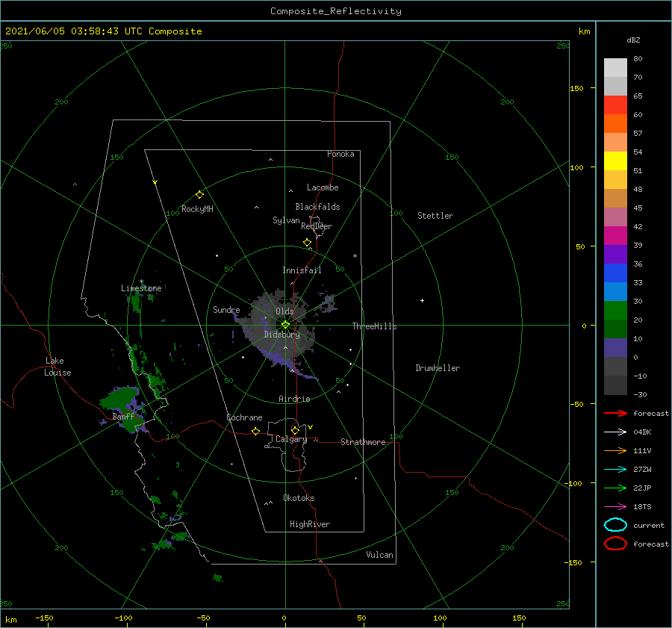Select the indigo 0-10 dBZ swatch
Image resolution: width=672 pixels, height=628 pixels.
tap(615, 348)
